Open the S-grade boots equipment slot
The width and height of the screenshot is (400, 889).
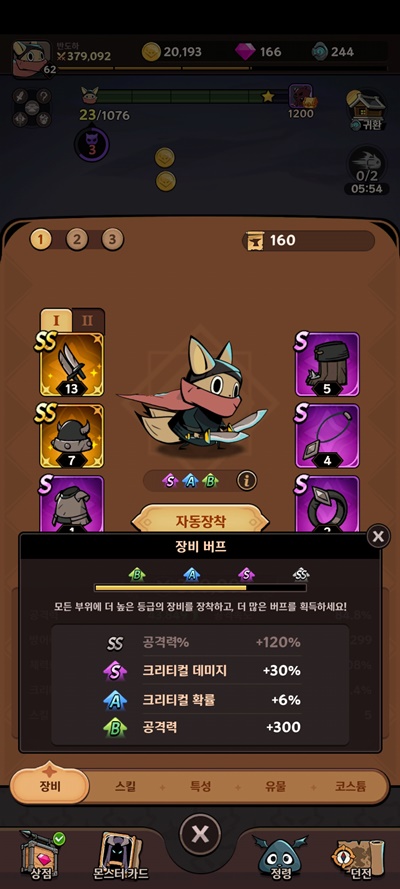pyautogui.click(x=327, y=363)
